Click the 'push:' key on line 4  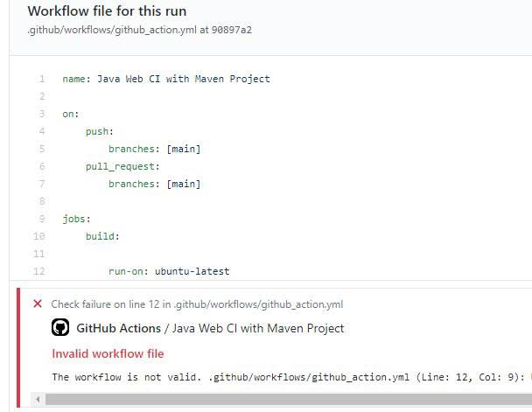point(100,131)
